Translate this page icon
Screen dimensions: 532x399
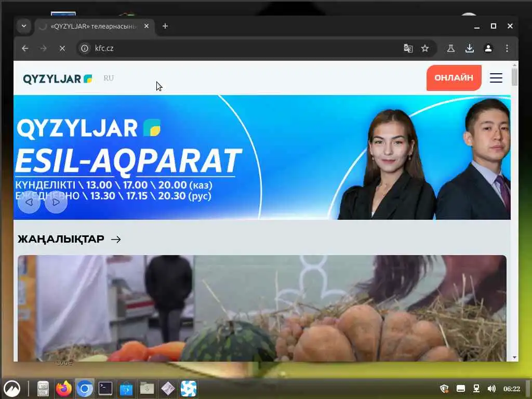tap(408, 48)
